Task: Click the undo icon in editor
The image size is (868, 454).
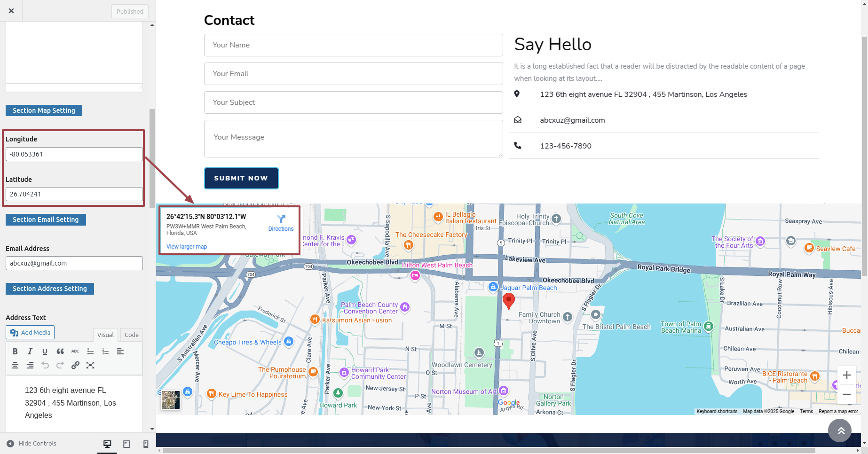Action: (x=45, y=365)
